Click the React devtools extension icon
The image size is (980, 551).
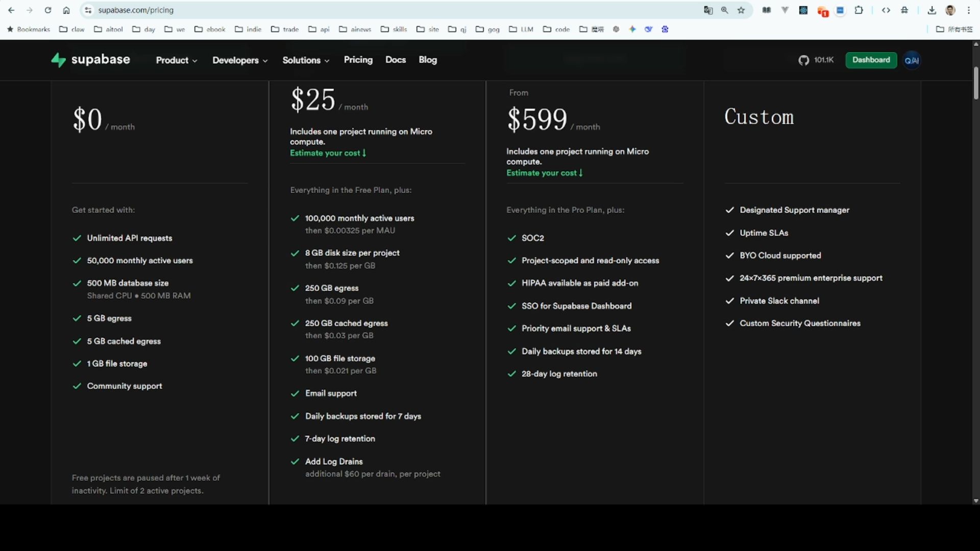803,10
